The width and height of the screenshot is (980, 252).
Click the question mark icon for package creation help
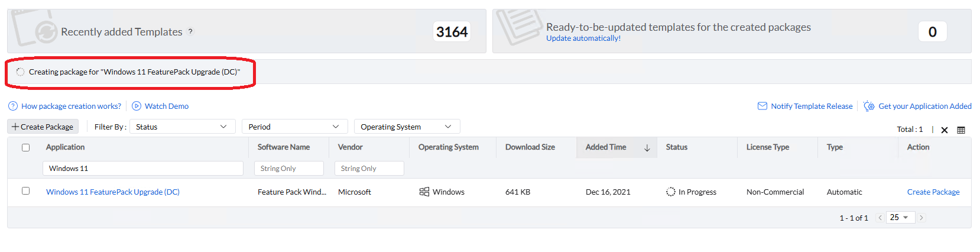[13, 106]
